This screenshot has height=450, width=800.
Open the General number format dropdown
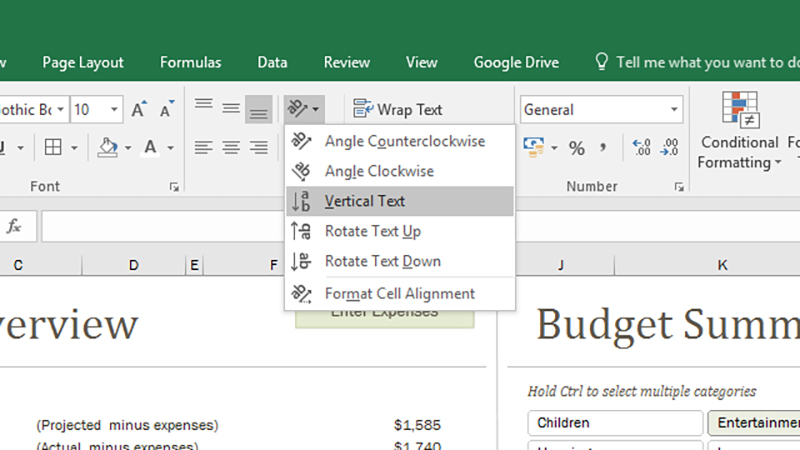674,109
